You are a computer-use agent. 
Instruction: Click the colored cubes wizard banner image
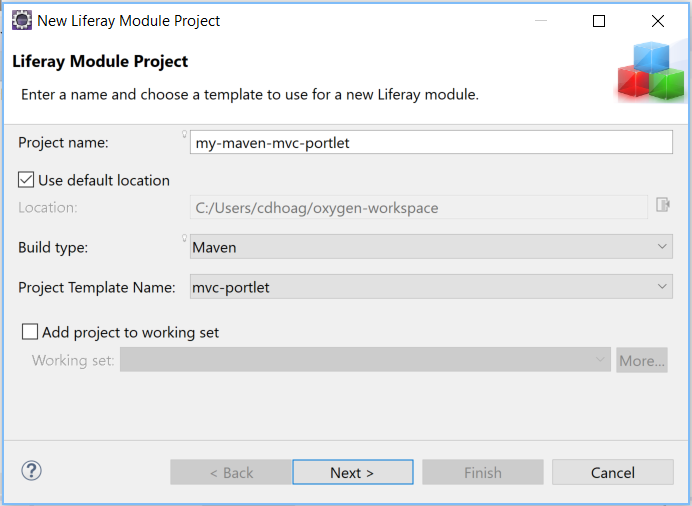coord(652,71)
